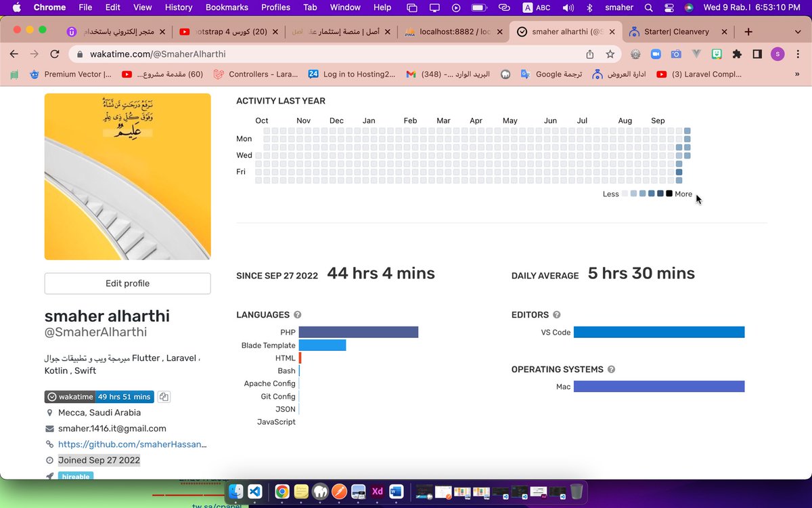Click the hireable tag
This screenshot has width=812, height=508.
(x=76, y=476)
